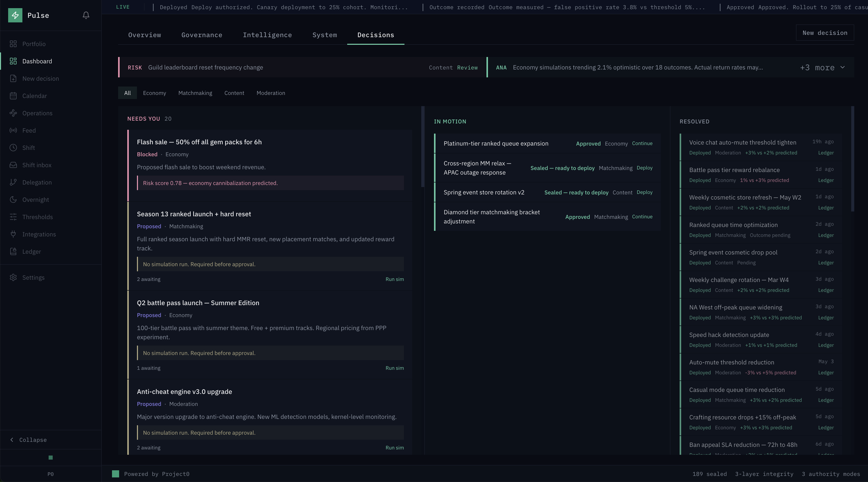This screenshot has width=868, height=482.
Task: Click the New decision document icon in sidebar
Action: [x=13, y=78]
